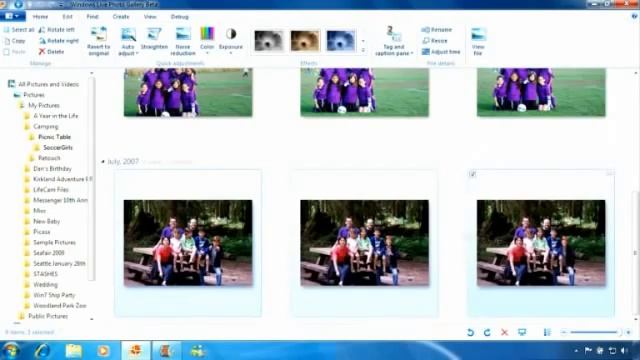Viewport: 640px width, 360px height.
Task: Open the Windows Start menu
Action: 11,351
